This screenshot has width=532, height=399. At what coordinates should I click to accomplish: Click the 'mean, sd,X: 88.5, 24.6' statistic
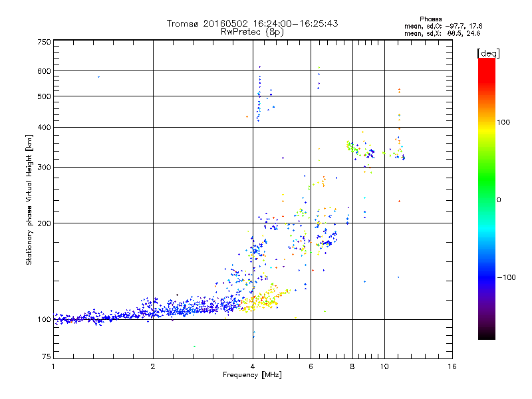[442, 33]
